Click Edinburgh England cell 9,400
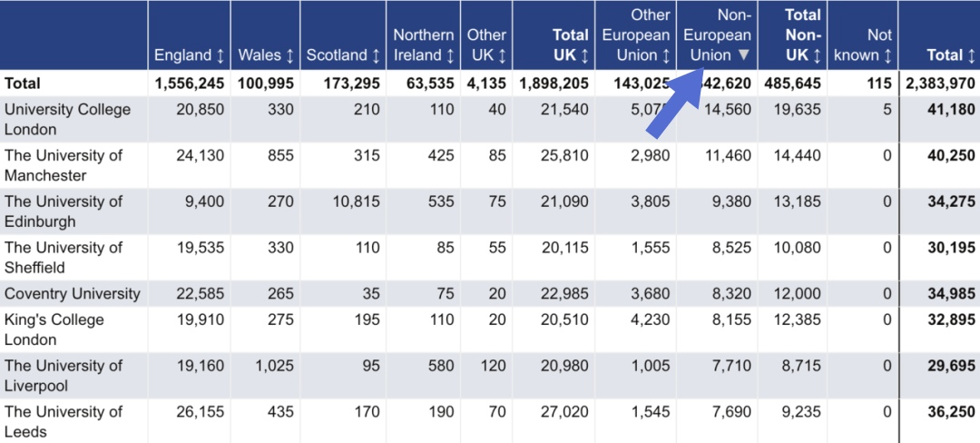Image resolution: width=980 pixels, height=443 pixels. coord(204,202)
